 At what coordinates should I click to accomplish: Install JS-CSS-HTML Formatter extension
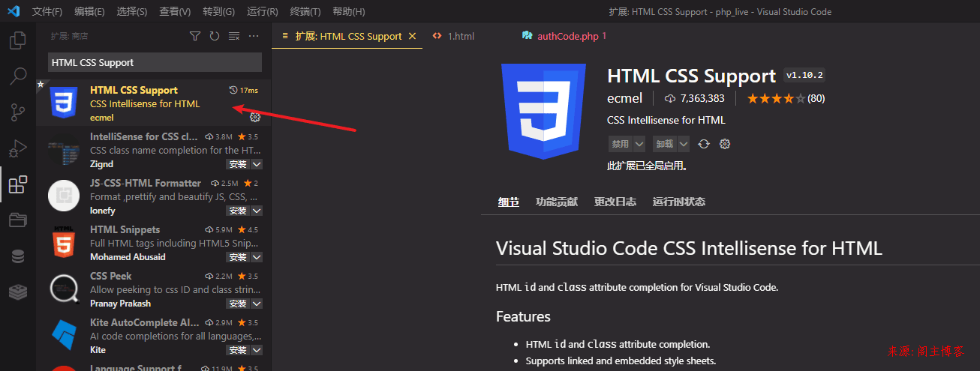point(238,211)
